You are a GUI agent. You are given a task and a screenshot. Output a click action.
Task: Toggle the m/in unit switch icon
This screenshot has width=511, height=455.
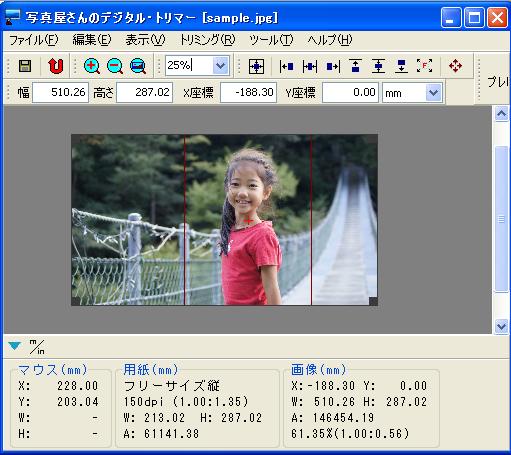point(37,347)
